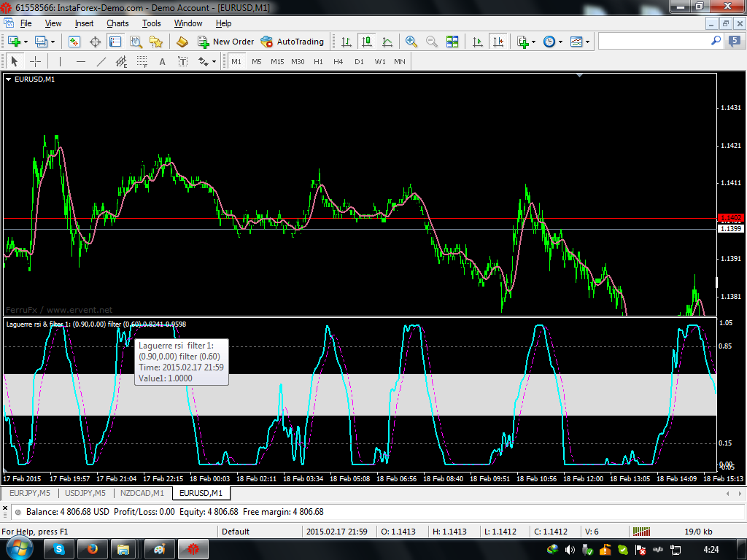
Task: Switch to the USDJPY,M5 chart tab
Action: click(x=84, y=494)
